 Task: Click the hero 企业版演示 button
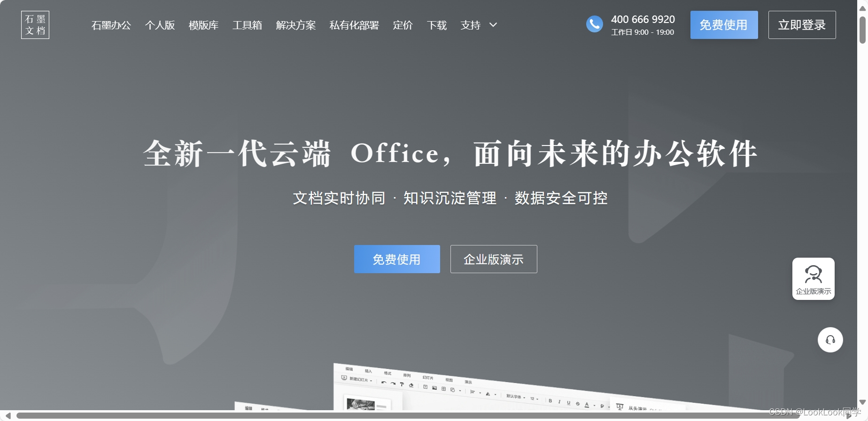494,259
